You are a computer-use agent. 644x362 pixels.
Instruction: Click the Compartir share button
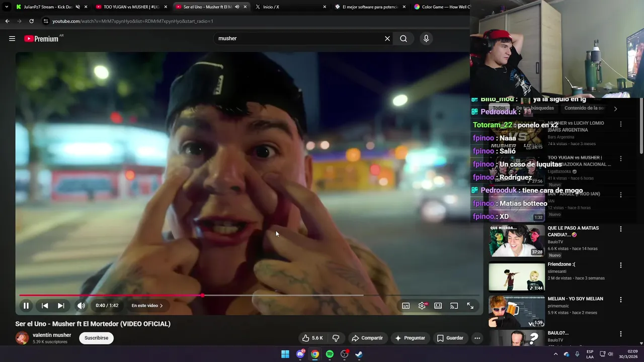click(x=367, y=338)
